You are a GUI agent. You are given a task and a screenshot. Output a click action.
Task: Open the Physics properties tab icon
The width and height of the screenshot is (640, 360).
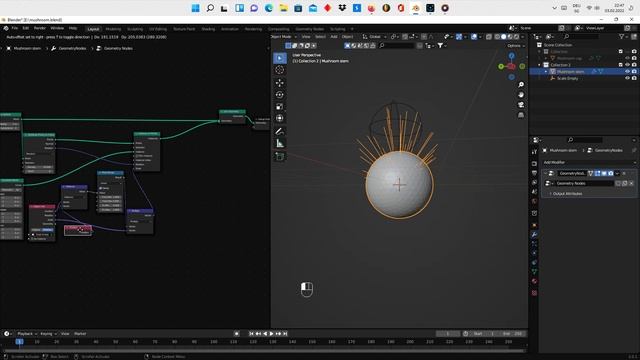(x=534, y=253)
